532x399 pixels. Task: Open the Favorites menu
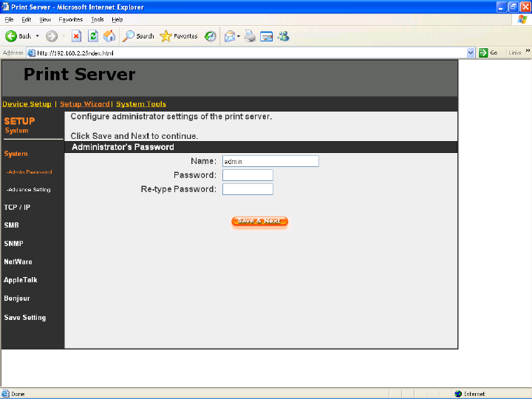(x=71, y=20)
